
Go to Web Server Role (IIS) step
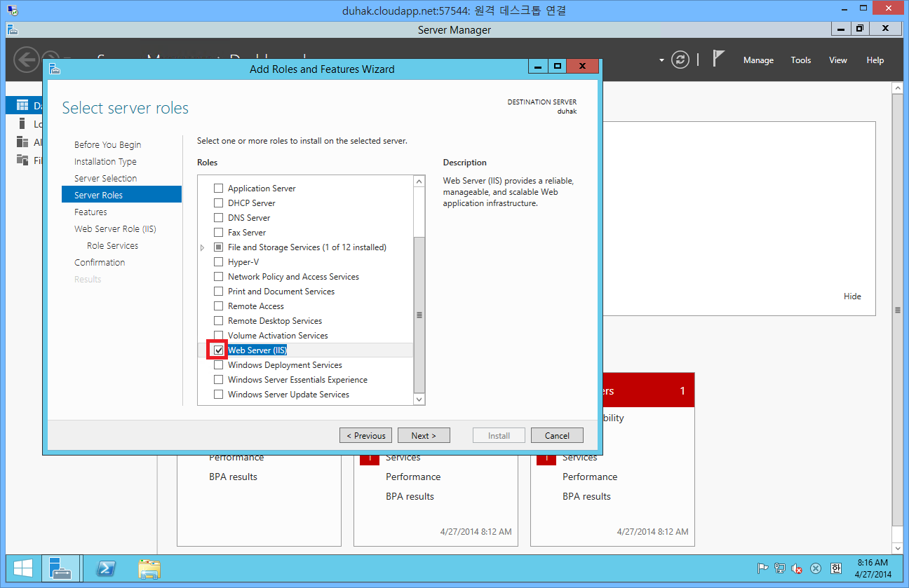click(115, 229)
